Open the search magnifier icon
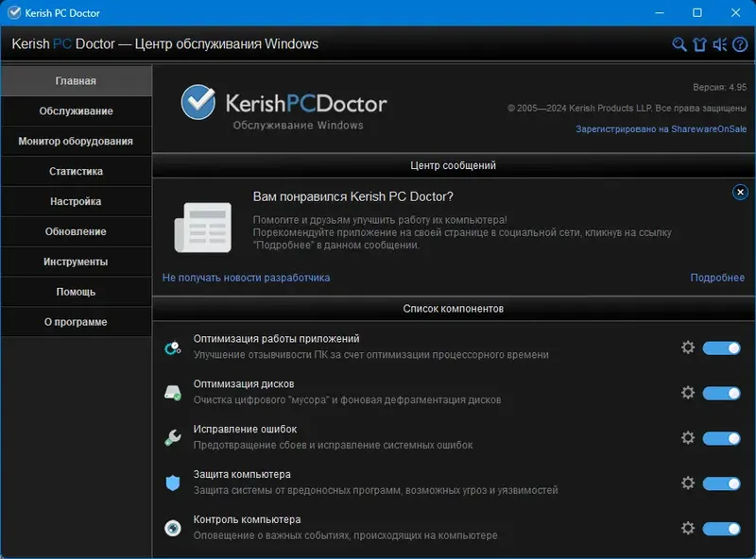 point(680,43)
